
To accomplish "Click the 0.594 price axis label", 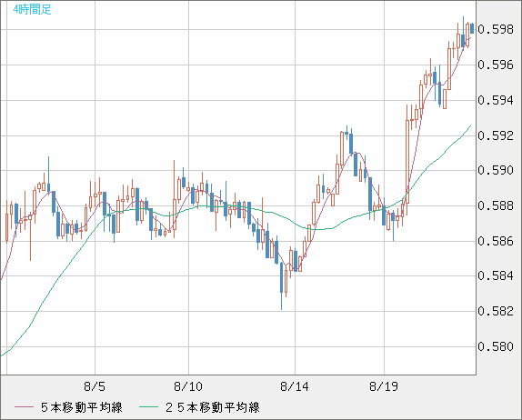I will point(496,100).
